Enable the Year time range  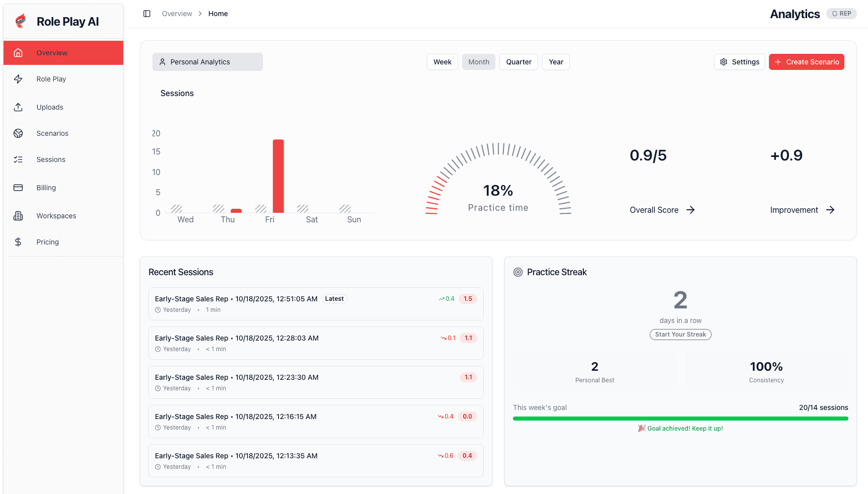click(556, 61)
